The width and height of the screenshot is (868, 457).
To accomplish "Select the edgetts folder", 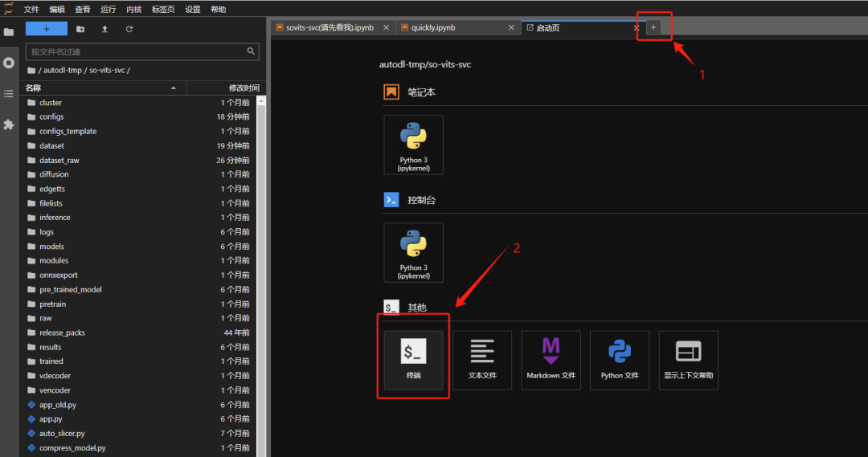I will point(138,189).
